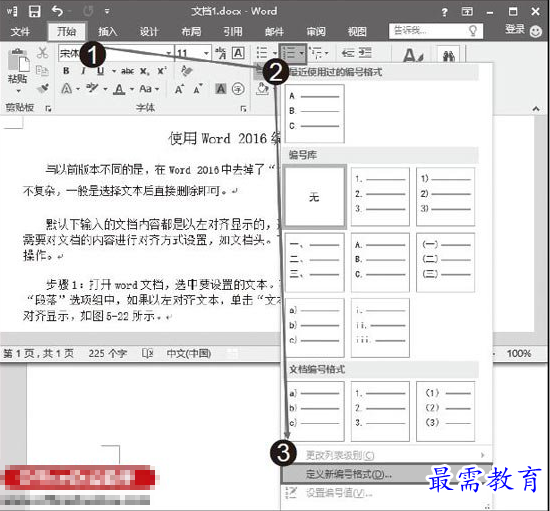Toggle bold formatting

(66, 71)
